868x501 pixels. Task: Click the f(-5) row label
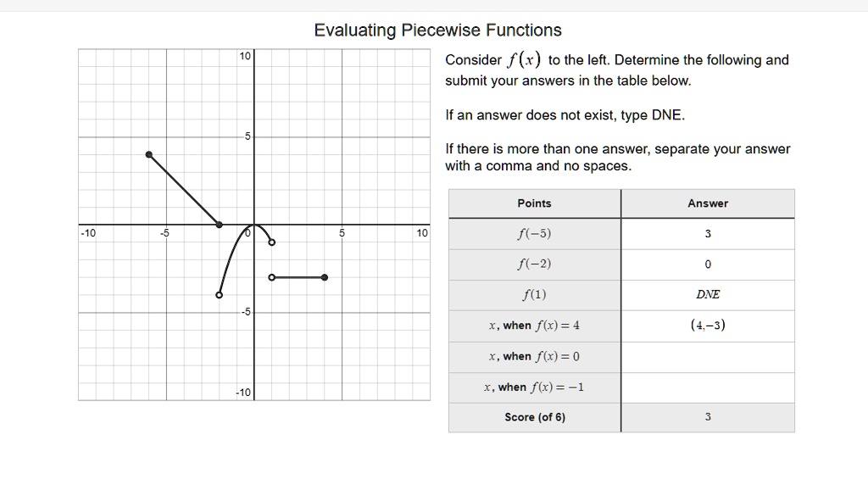pos(534,234)
